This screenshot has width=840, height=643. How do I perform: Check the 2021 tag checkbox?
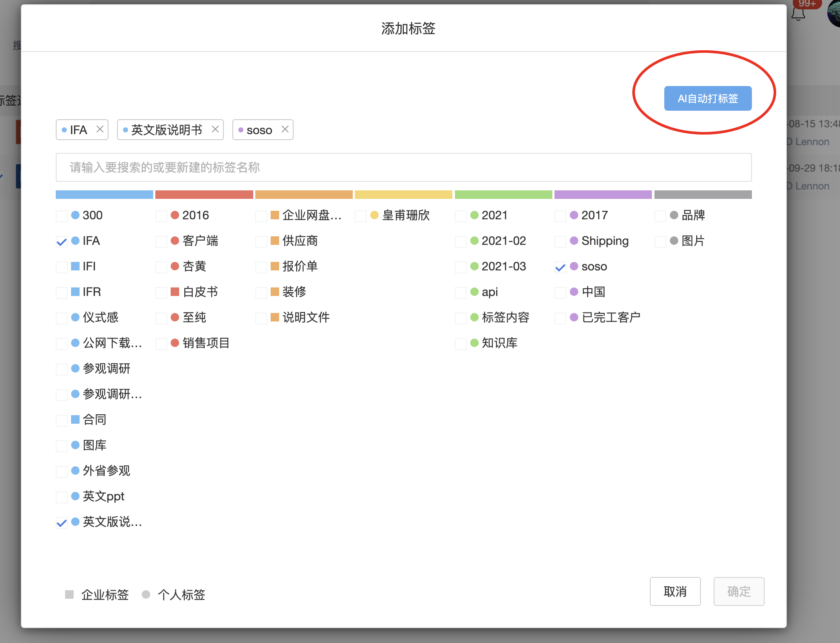click(461, 216)
